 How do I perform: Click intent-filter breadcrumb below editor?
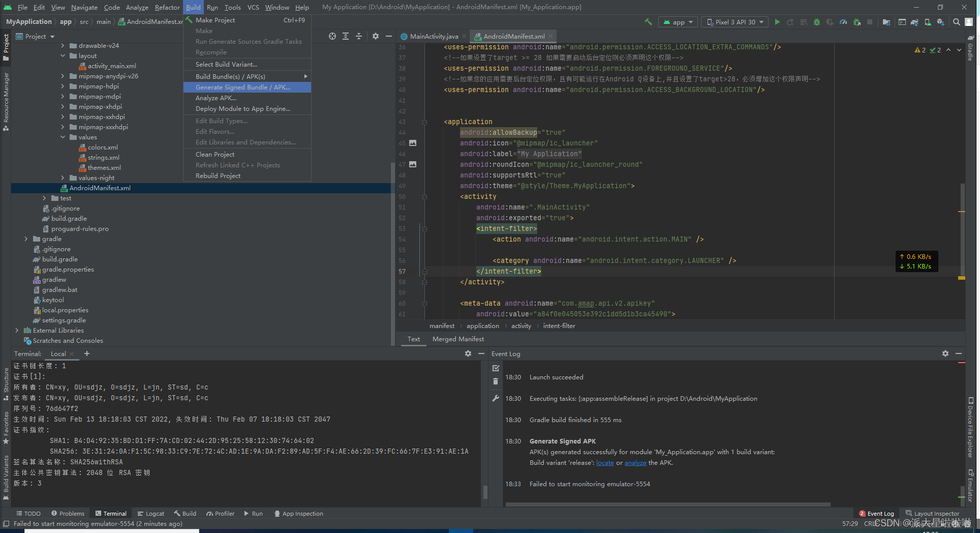[559, 325]
